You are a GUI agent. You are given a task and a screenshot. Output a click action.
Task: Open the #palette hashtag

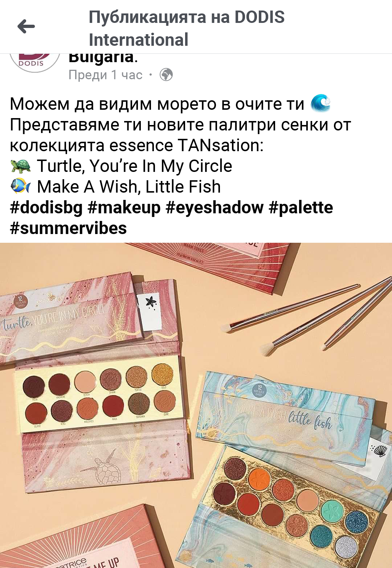301,208
